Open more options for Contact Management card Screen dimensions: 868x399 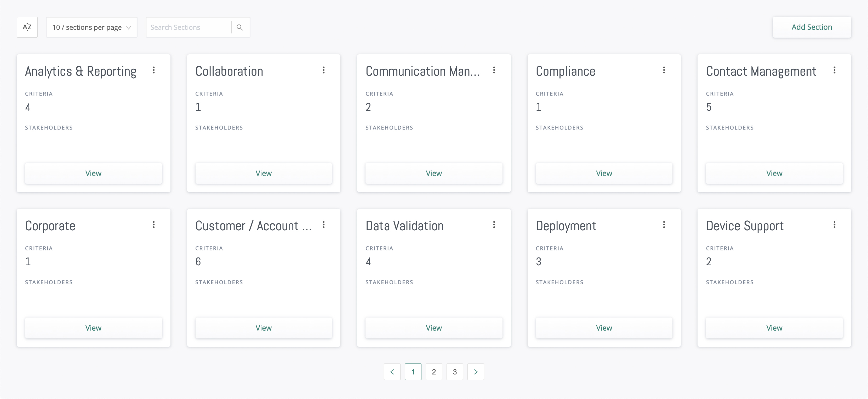click(835, 70)
